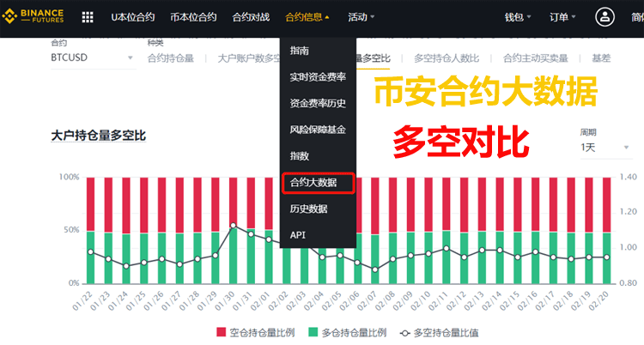The height and width of the screenshot is (345, 644).
Task: Switch to 合约持仓量 tab
Action: pos(171,58)
